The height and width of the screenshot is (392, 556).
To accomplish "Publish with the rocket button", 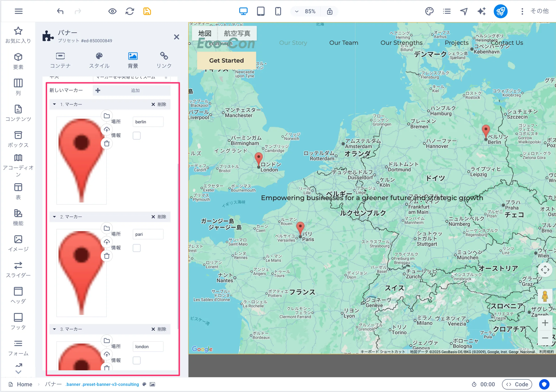I will point(500,11).
